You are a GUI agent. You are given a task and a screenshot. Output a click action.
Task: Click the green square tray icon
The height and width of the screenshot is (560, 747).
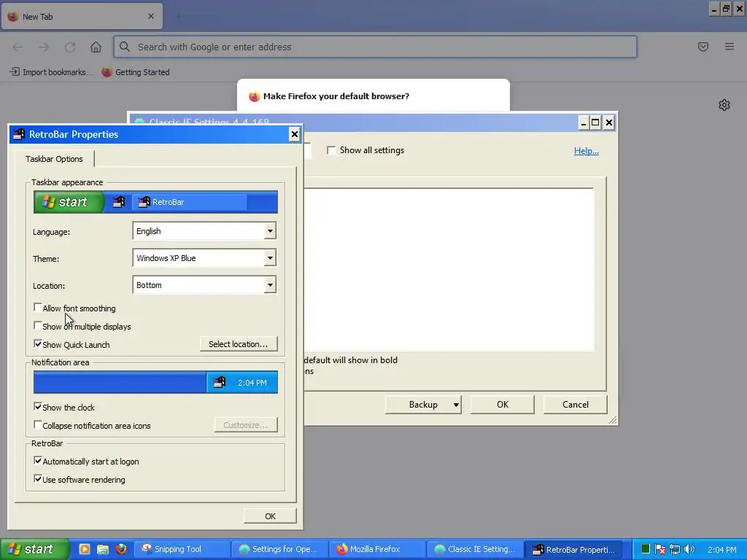646,549
